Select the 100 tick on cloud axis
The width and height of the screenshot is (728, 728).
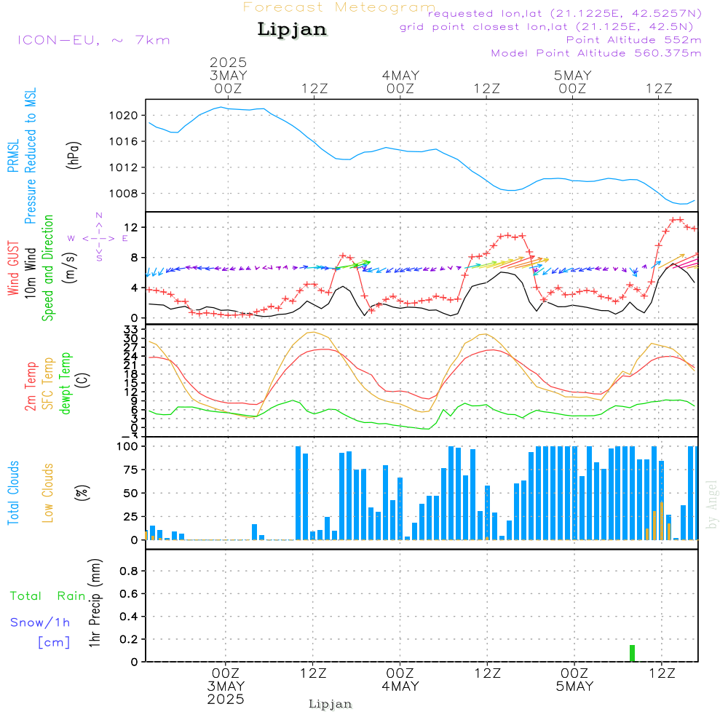tap(127, 447)
